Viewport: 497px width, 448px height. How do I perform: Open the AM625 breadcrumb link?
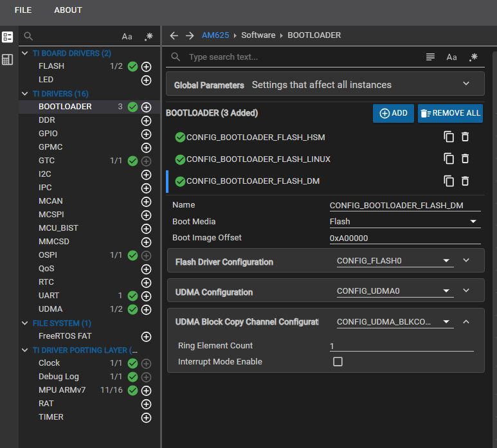point(215,35)
